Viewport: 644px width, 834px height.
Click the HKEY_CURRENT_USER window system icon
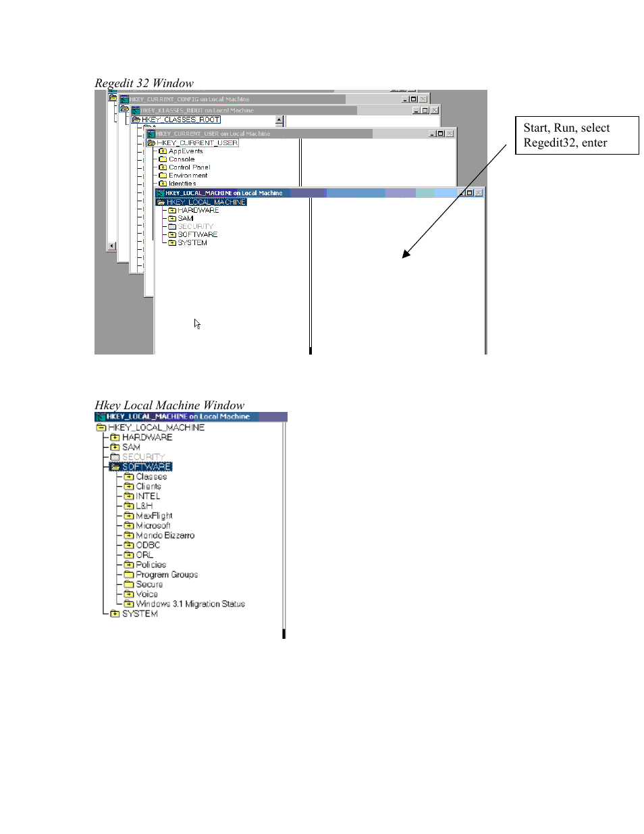pos(151,134)
